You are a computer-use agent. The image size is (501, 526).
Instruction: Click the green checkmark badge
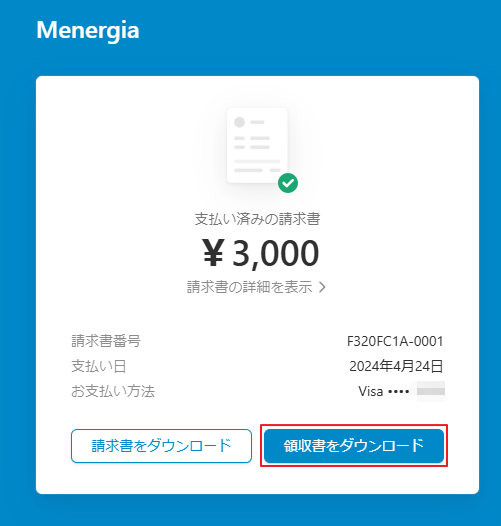288,183
